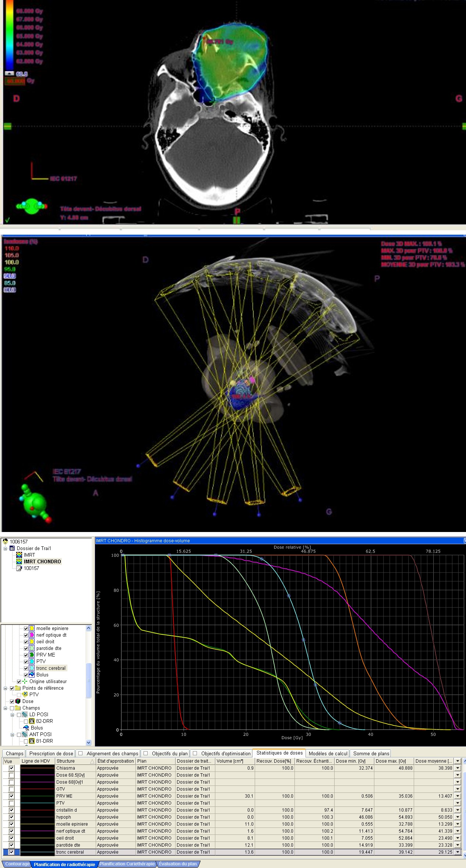This screenshot has width=466, height=868.
Task: Click the dose scale lower-limit arrow at 60.8
Action: click(10, 74)
